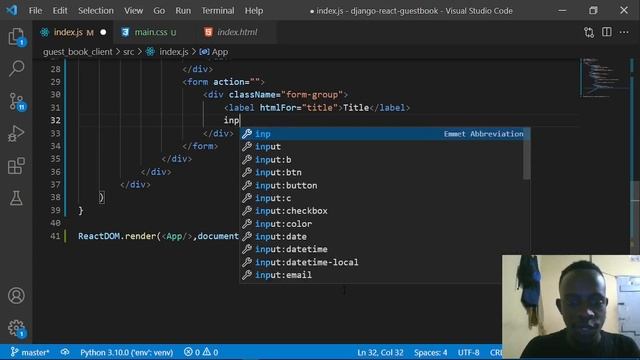Select the 'input:date' suggestion
Image resolution: width=640 pixels, height=360 pixels.
(x=381, y=236)
